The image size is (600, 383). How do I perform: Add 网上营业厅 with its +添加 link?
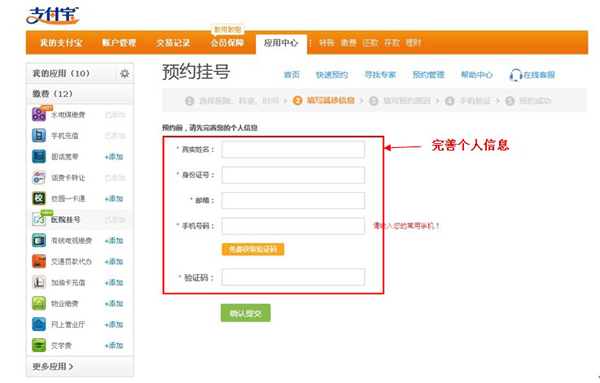114,324
